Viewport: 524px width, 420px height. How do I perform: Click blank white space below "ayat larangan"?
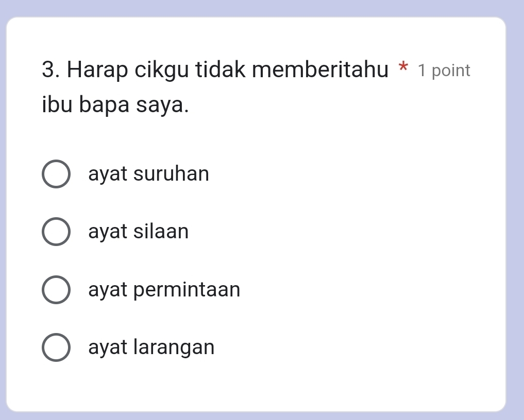point(258,386)
